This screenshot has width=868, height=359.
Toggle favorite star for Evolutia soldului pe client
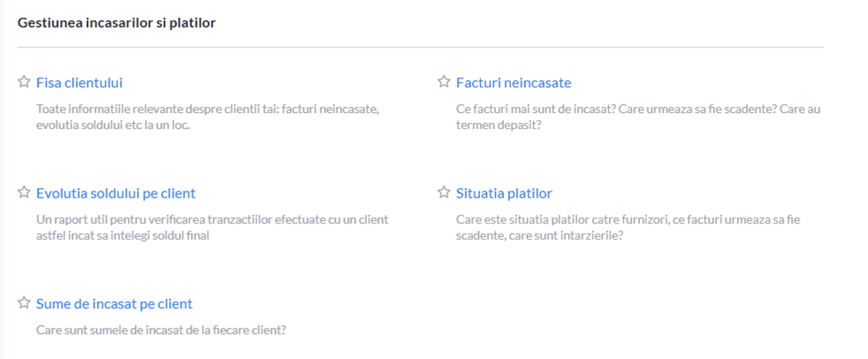24,192
